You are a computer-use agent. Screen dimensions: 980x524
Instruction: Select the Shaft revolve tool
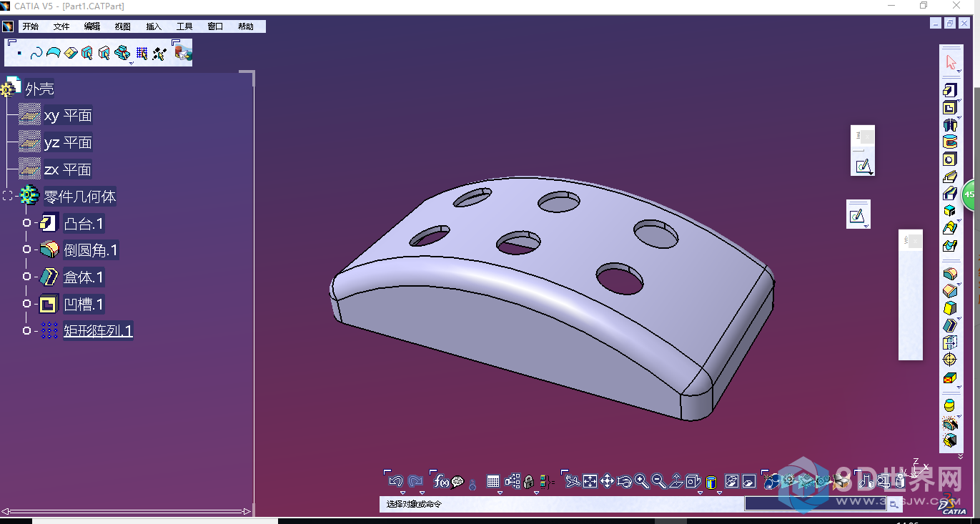click(x=949, y=124)
